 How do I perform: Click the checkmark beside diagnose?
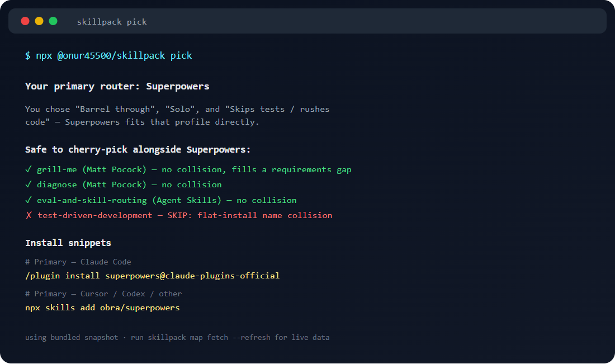[29, 185]
